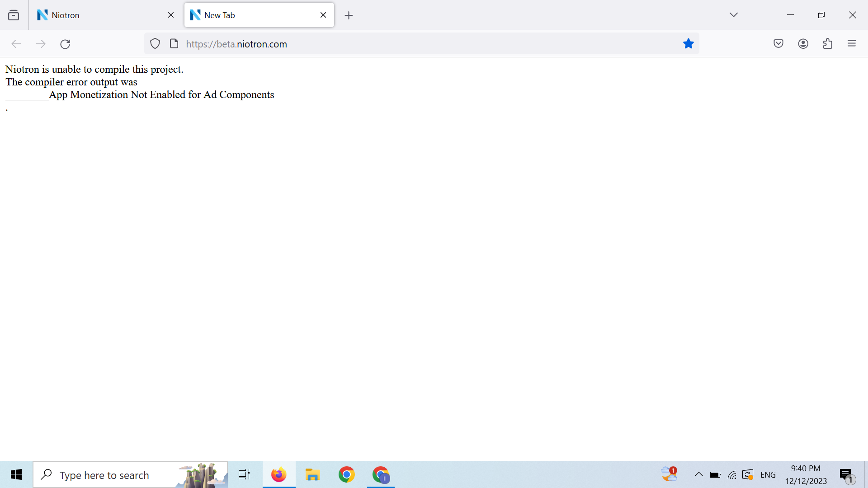Click the tray icon next to ENG
The image size is (868, 488).
pos(748,475)
